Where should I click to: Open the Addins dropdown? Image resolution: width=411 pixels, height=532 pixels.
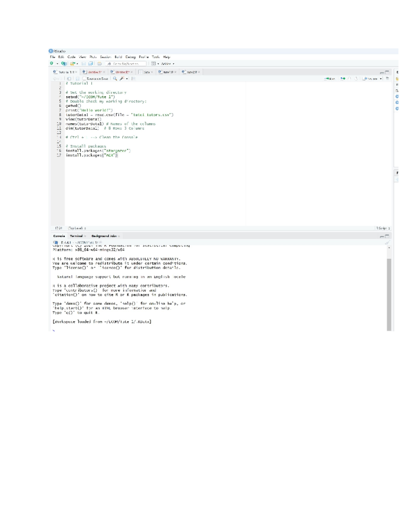(167, 64)
